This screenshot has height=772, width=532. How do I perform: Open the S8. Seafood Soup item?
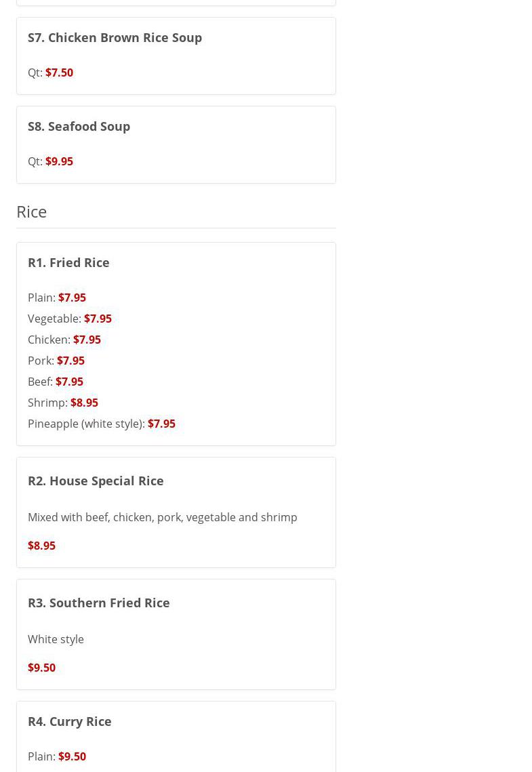(79, 126)
